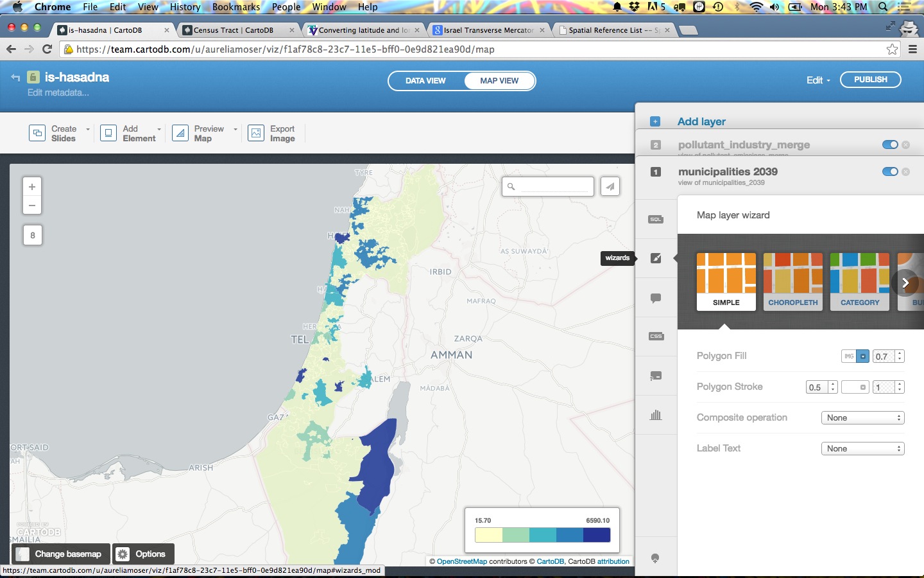
Task: Expand Preview Map dropdown arrow
Action: click(235, 129)
